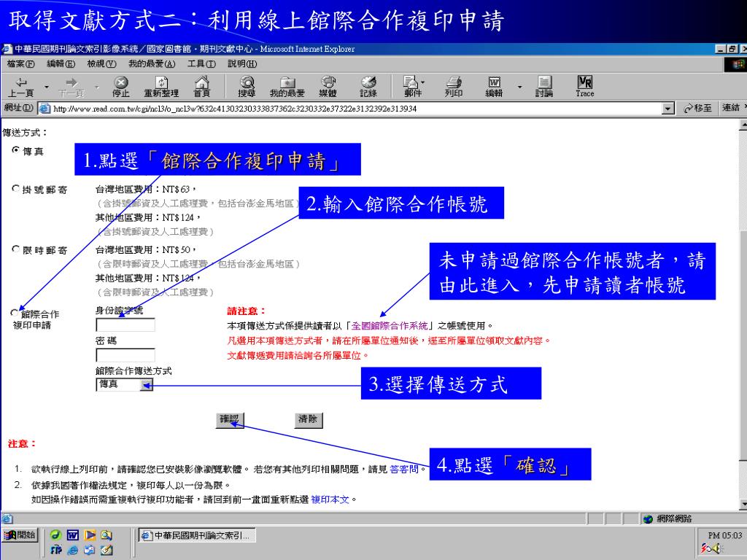This screenshot has width=747, height=560.
Task: Launch Word from quick launch bar
Action: (72, 535)
